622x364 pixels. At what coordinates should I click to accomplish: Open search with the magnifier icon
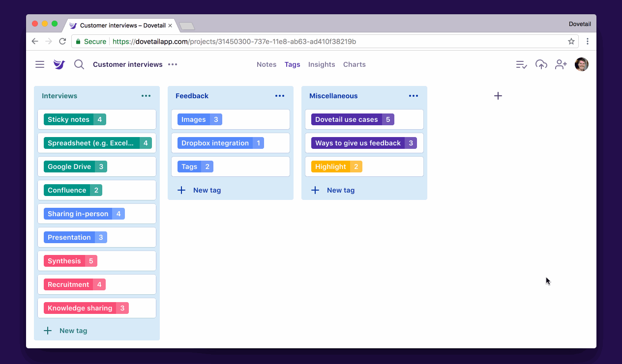point(79,64)
